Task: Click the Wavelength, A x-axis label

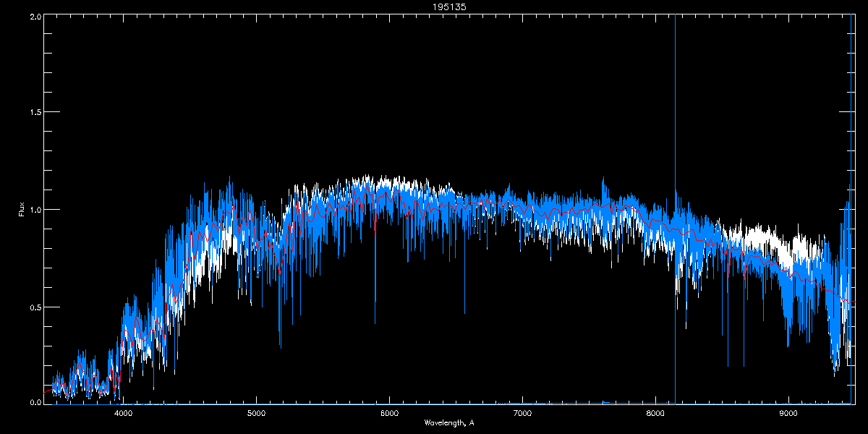Action: pos(449,422)
